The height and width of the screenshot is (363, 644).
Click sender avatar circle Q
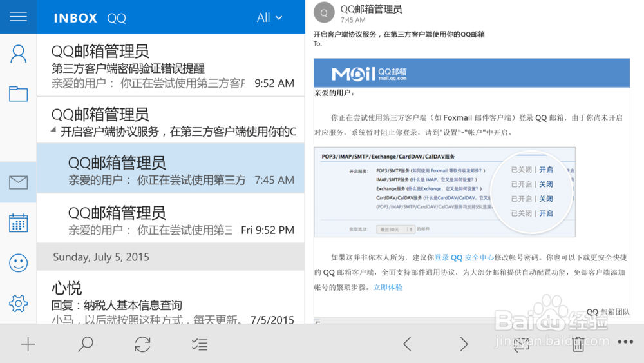click(x=324, y=13)
